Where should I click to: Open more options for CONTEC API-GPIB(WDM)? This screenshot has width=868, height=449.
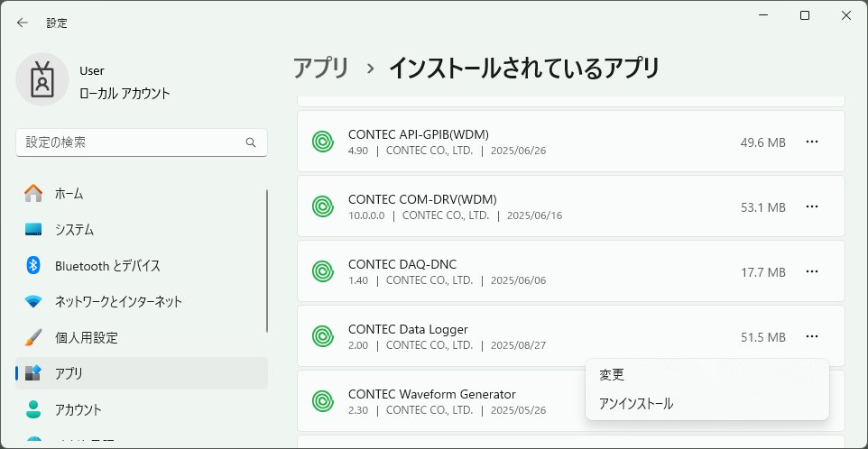pyautogui.click(x=812, y=142)
